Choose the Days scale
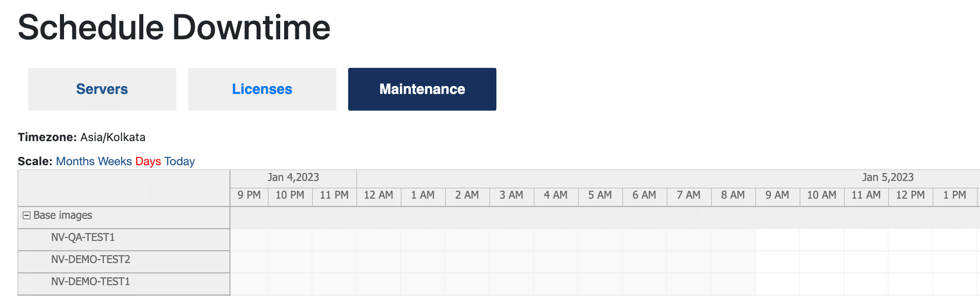The width and height of the screenshot is (980, 296). [148, 161]
